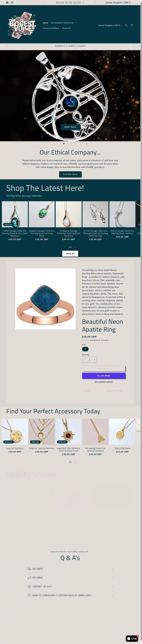Viewport: 142px width, 644px height.
Task: Open the shopping cart icon
Action: pos(132,25)
